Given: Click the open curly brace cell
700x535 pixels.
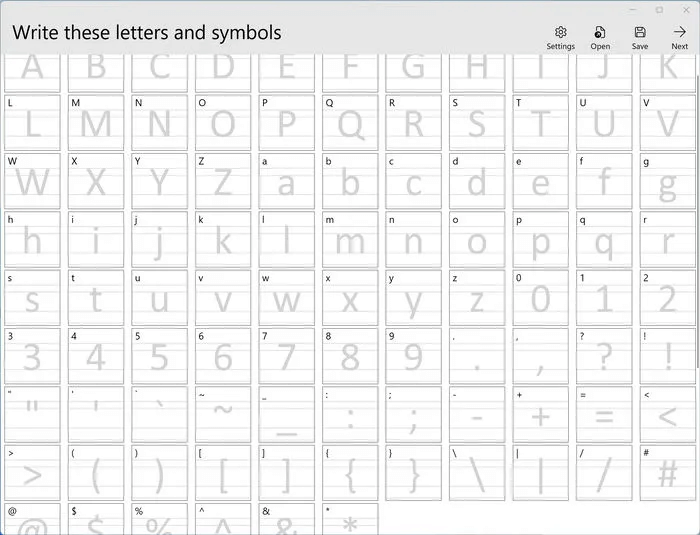Looking at the screenshot, I should coord(350,472).
